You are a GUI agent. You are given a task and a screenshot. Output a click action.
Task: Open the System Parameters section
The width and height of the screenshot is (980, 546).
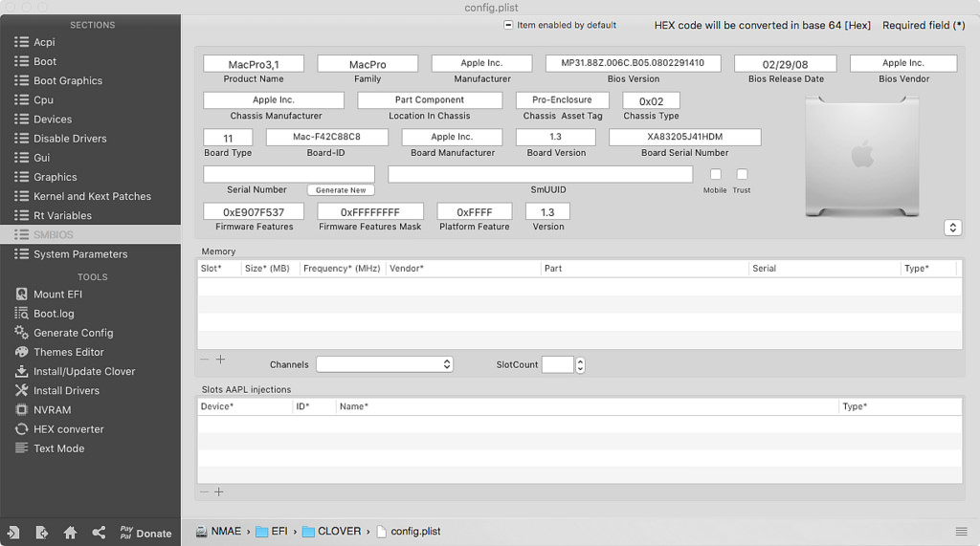pos(91,254)
